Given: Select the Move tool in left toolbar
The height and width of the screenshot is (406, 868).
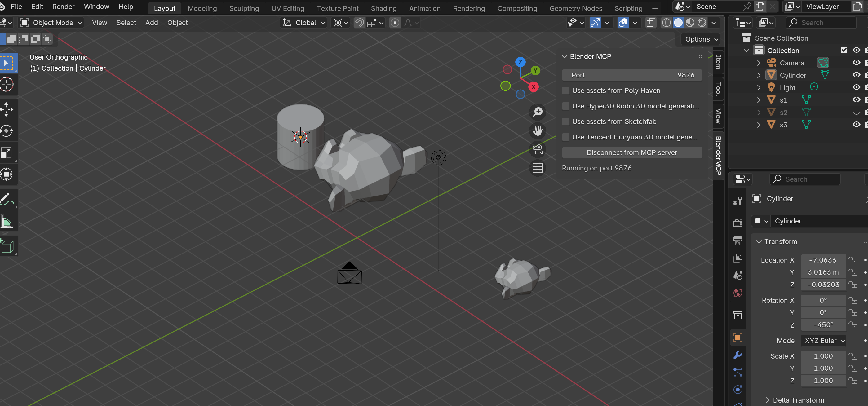Looking at the screenshot, I should (7, 109).
